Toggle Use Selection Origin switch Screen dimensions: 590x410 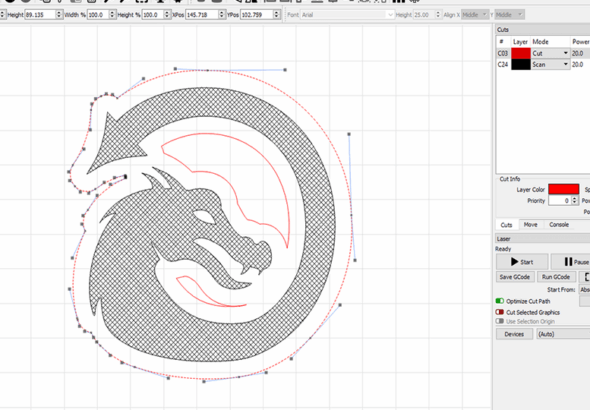point(500,321)
